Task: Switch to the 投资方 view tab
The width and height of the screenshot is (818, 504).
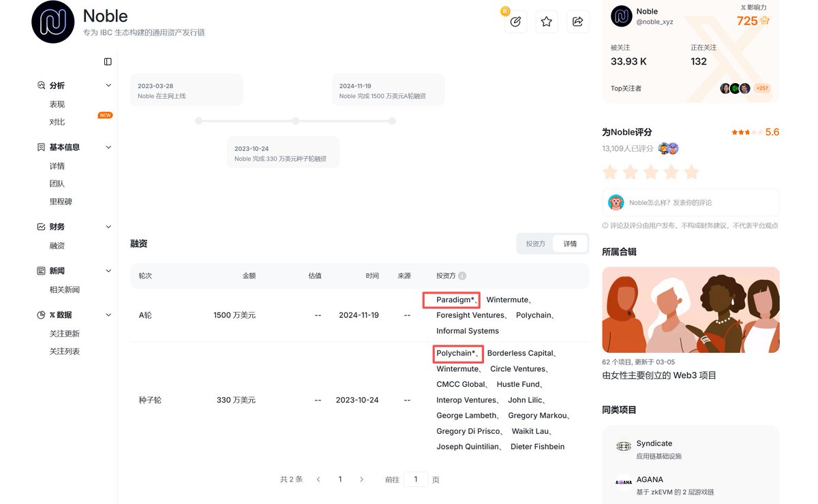Action: [536, 244]
